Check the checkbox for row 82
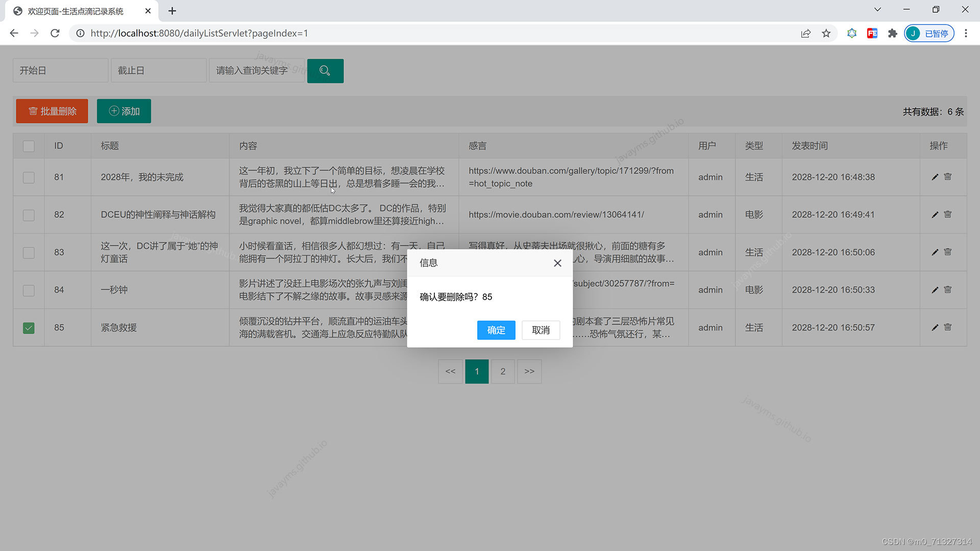The image size is (980, 551). pos(29,215)
